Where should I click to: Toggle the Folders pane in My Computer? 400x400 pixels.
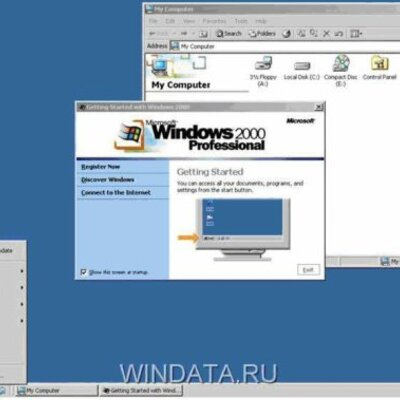pyautogui.click(x=262, y=34)
